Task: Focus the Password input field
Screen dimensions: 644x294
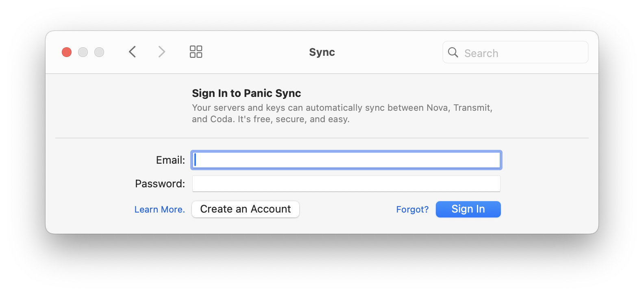Action: click(x=346, y=184)
